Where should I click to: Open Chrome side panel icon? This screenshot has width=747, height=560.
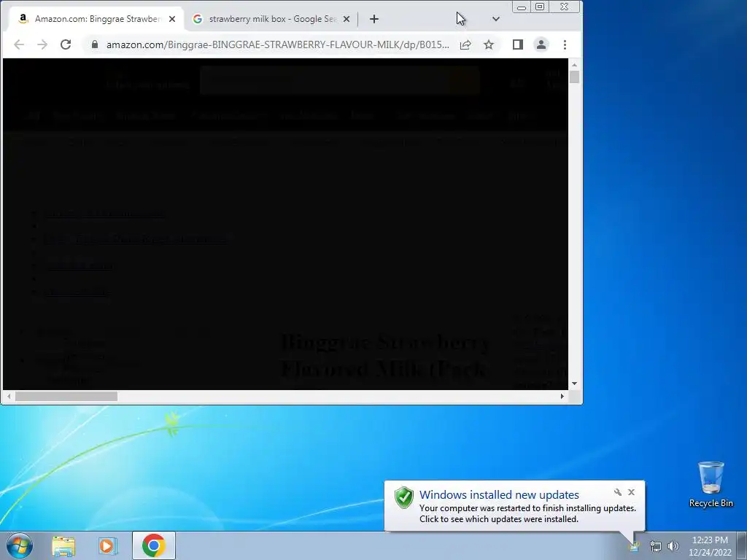pyautogui.click(x=518, y=44)
